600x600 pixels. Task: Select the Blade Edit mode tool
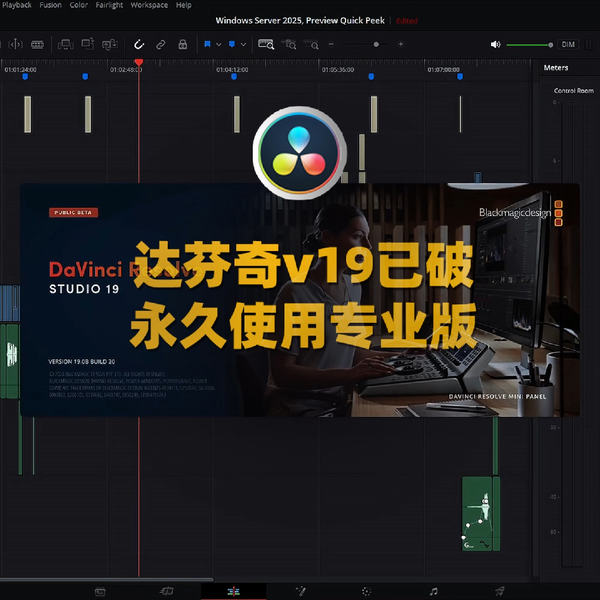point(37,44)
